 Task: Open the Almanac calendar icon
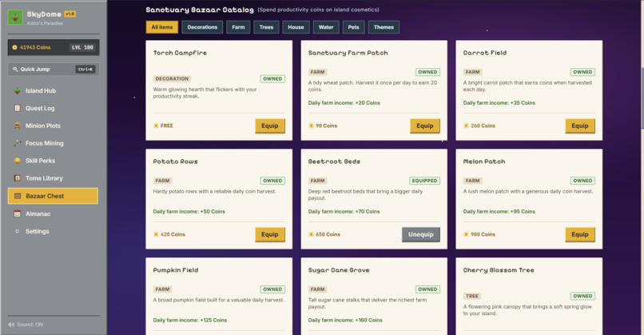pyautogui.click(x=18, y=213)
